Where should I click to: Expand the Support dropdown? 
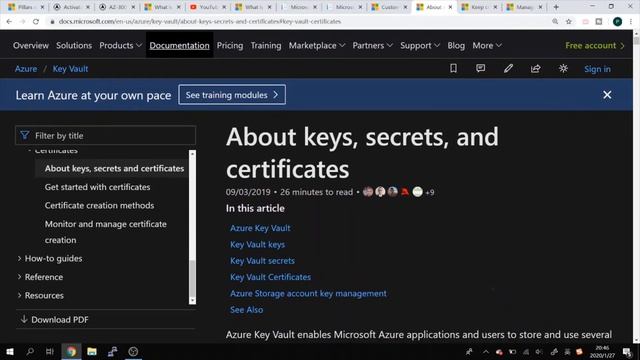(x=420, y=45)
